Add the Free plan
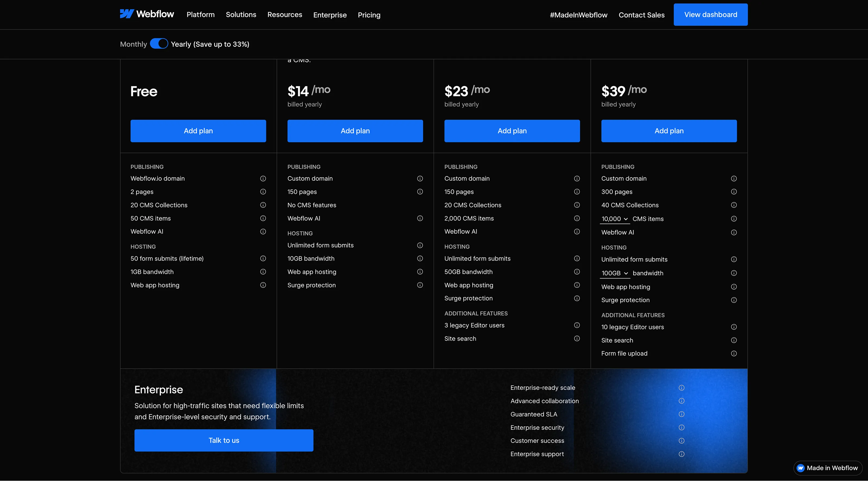Screen dimensions: 868x481 [198, 131]
